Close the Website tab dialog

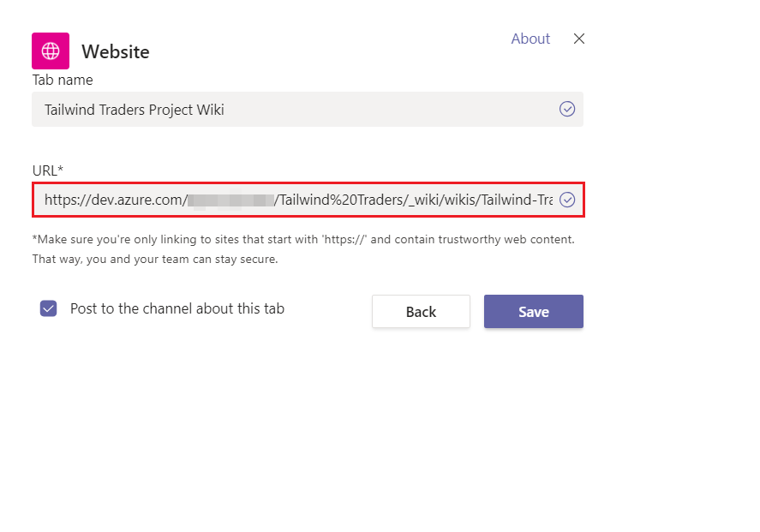point(578,39)
